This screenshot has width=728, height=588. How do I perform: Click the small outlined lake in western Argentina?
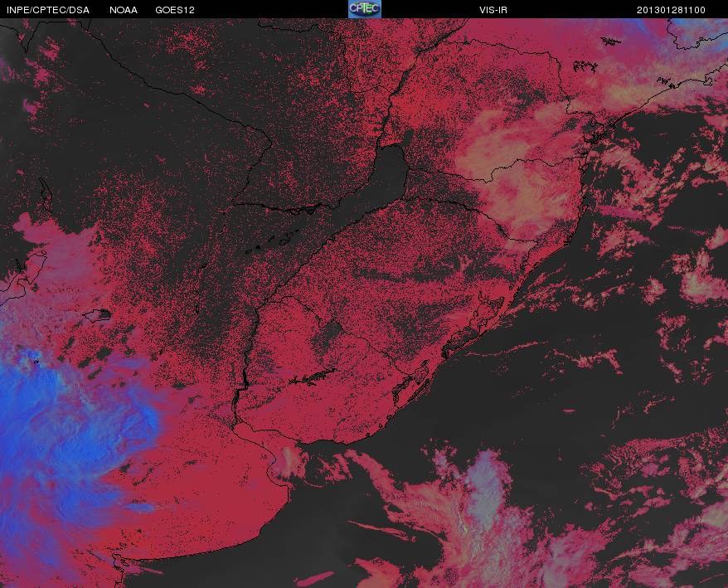click(98, 315)
